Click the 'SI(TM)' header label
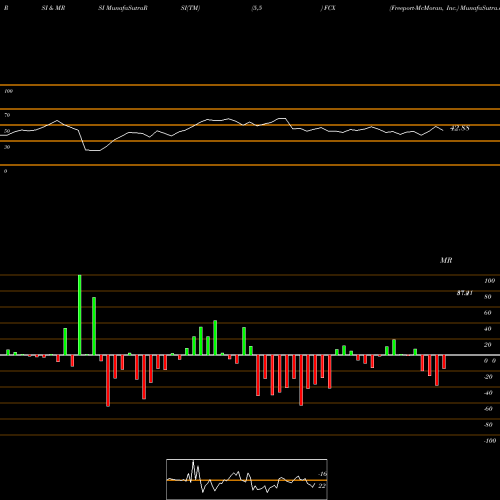The width and height of the screenshot is (500, 500). [190, 8]
